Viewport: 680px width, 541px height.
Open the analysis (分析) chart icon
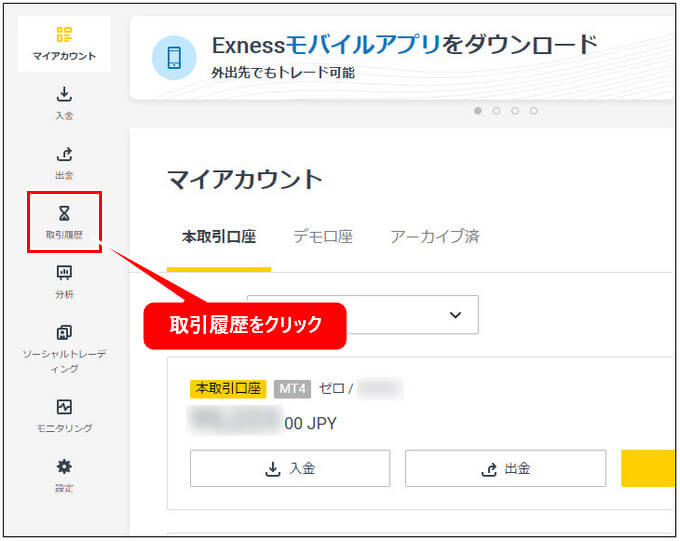coord(64,273)
